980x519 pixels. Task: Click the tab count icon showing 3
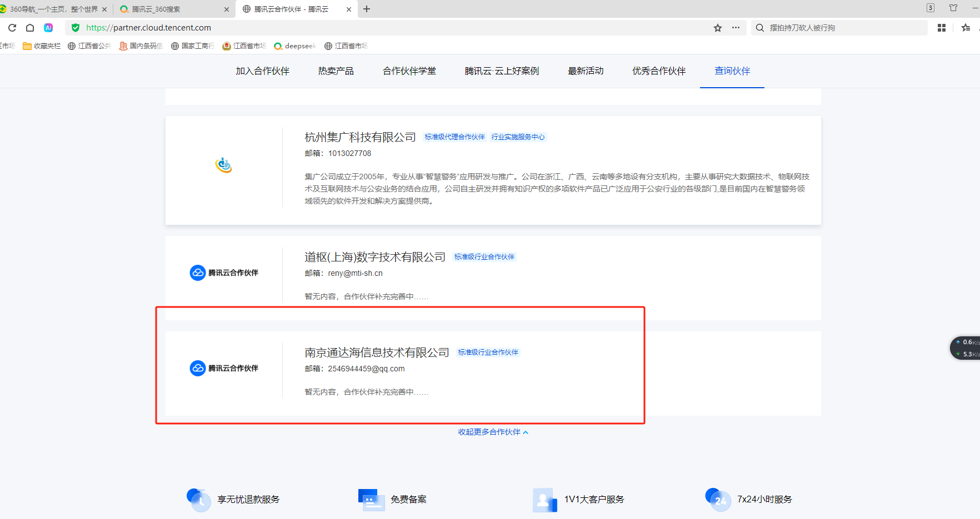point(931,8)
